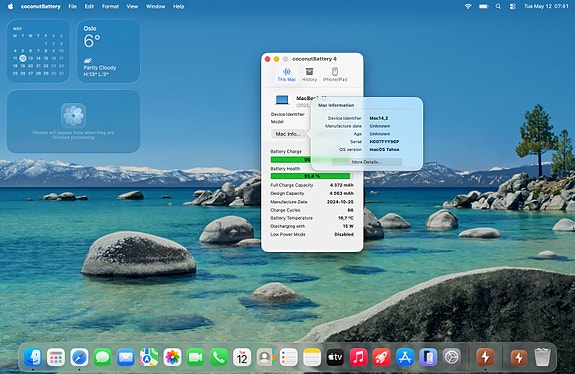Open the File menu
The height and width of the screenshot is (374, 575).
tap(73, 6)
